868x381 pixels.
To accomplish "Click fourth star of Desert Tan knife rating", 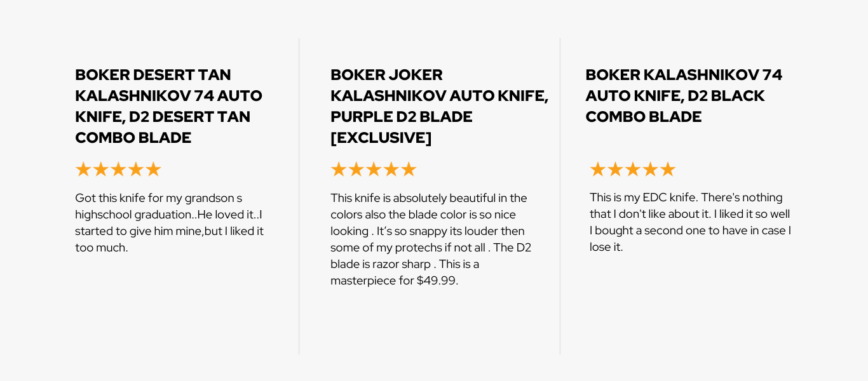I will (x=136, y=170).
